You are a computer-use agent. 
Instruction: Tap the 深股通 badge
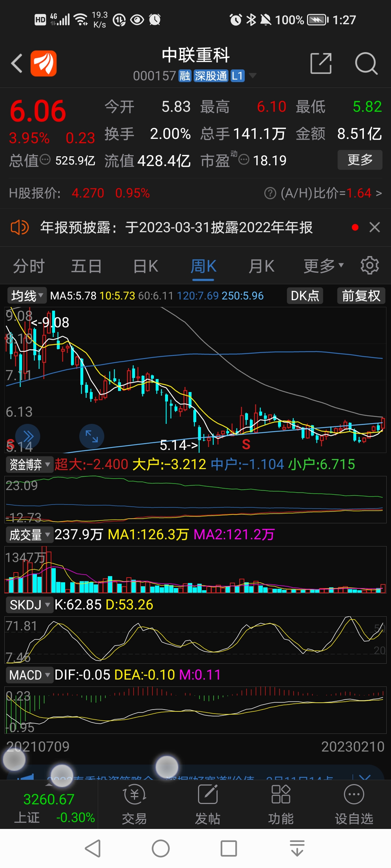tap(211, 76)
